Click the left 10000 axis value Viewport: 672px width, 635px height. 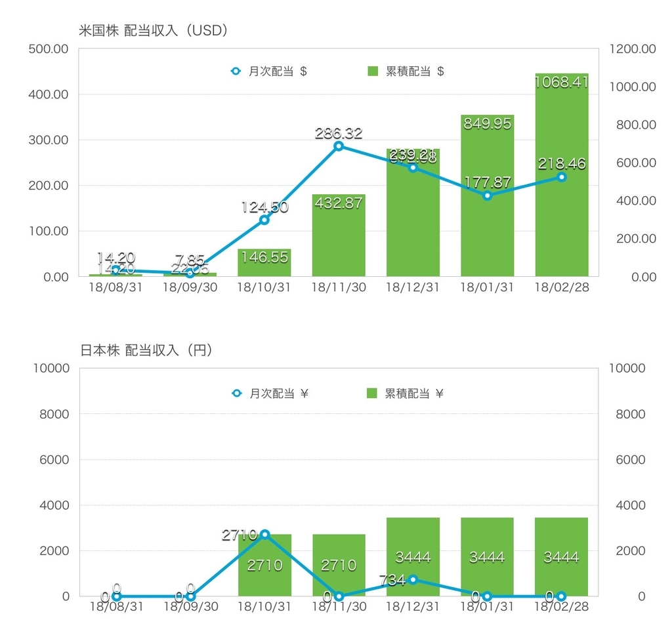(x=51, y=368)
